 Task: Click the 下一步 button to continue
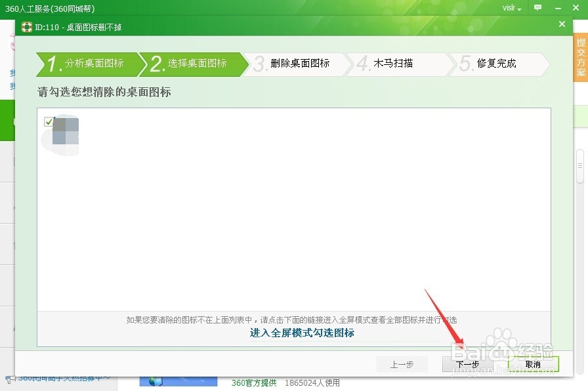pyautogui.click(x=468, y=364)
